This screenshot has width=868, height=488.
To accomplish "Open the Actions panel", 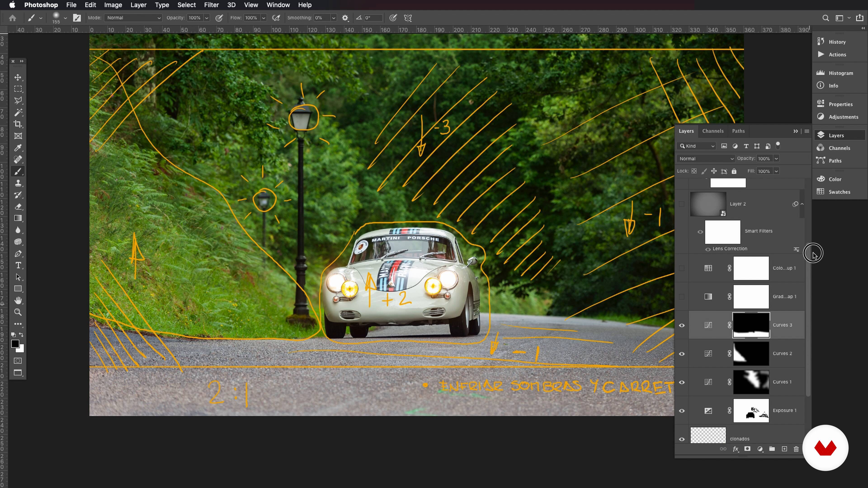I will 837,54.
